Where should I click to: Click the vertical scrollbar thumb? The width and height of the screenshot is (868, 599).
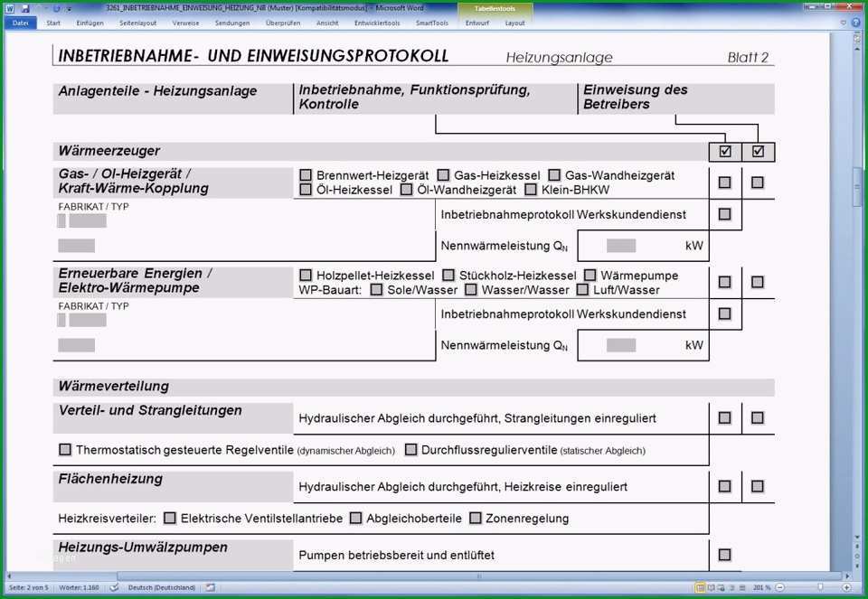(x=857, y=187)
